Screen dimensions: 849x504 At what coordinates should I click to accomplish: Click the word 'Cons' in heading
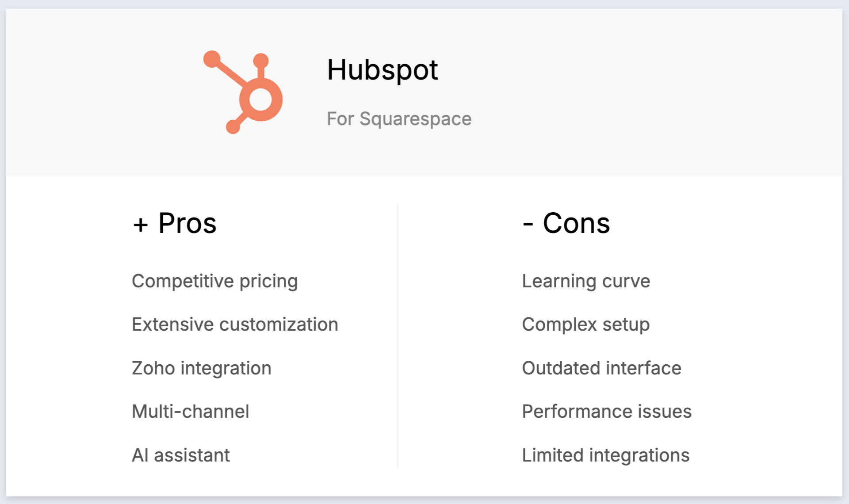click(x=576, y=223)
